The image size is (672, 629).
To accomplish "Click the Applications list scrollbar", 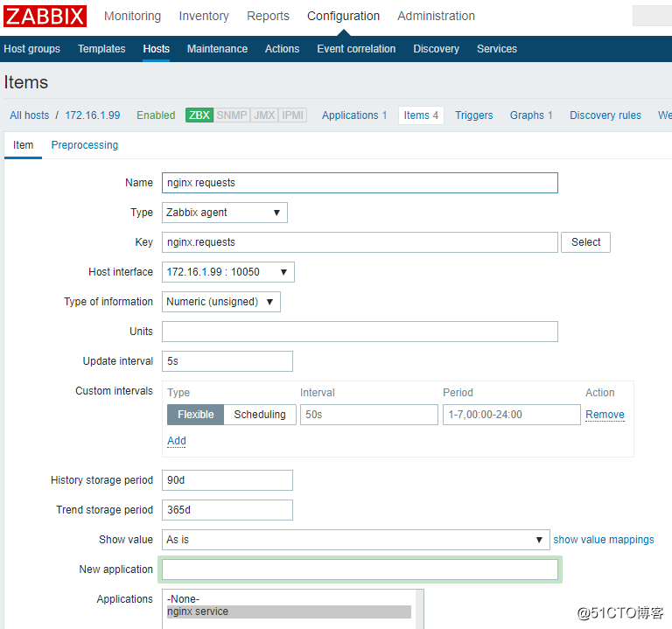I will tap(420, 609).
